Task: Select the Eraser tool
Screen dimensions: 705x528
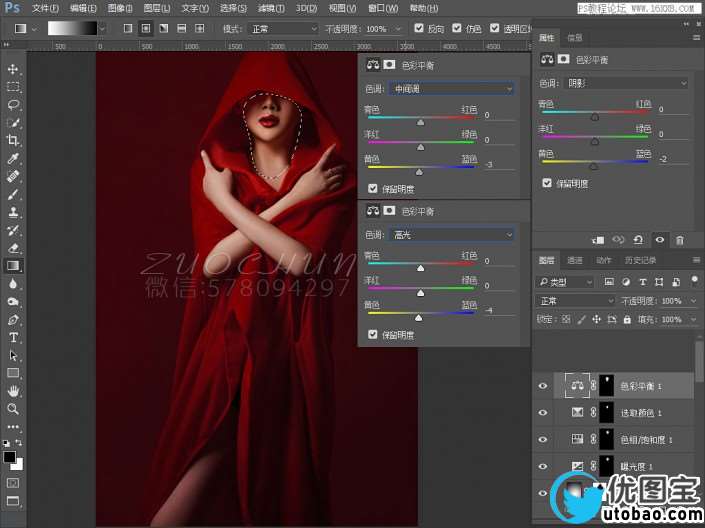Action: [x=13, y=248]
